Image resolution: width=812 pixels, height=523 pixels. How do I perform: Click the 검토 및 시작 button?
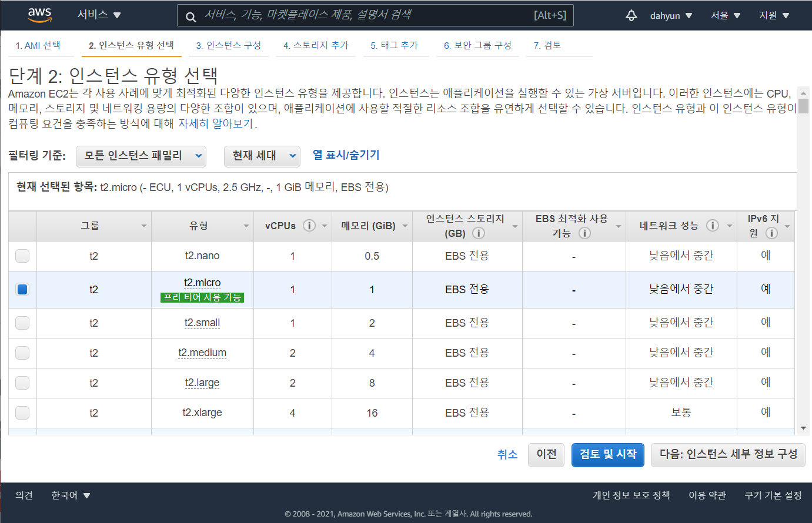(608, 455)
